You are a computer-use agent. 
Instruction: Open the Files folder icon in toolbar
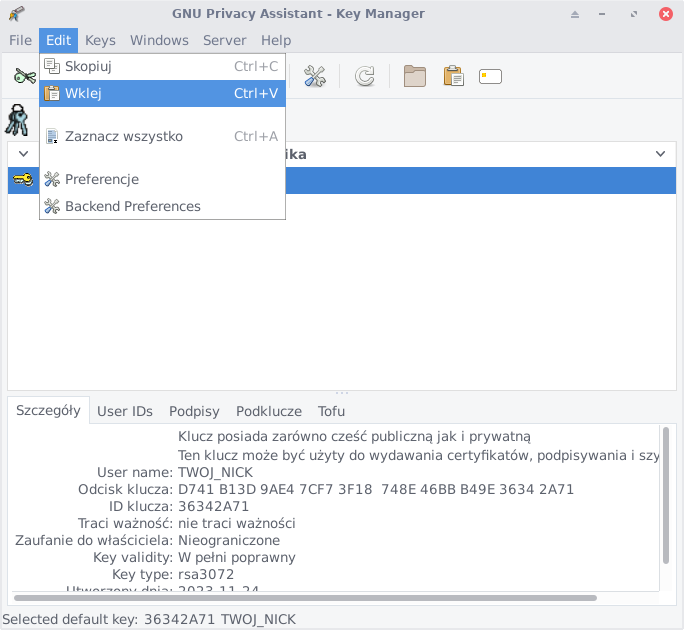point(414,77)
